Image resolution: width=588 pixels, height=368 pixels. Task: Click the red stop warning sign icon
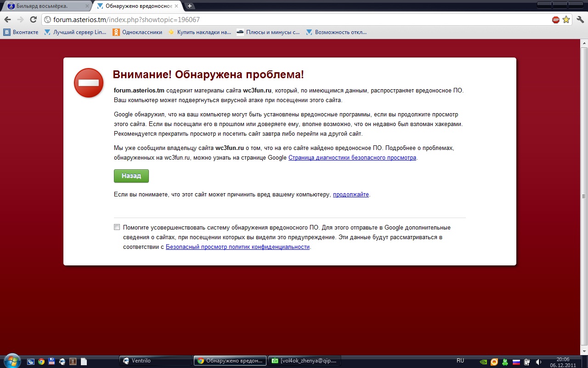click(x=89, y=83)
